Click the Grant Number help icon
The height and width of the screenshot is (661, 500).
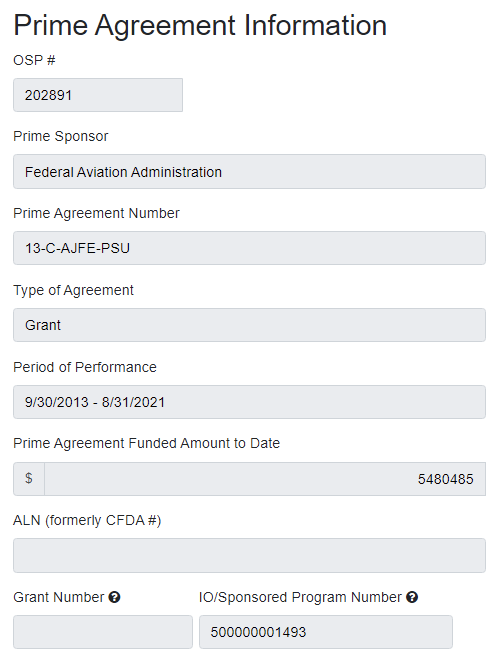[x=114, y=597]
